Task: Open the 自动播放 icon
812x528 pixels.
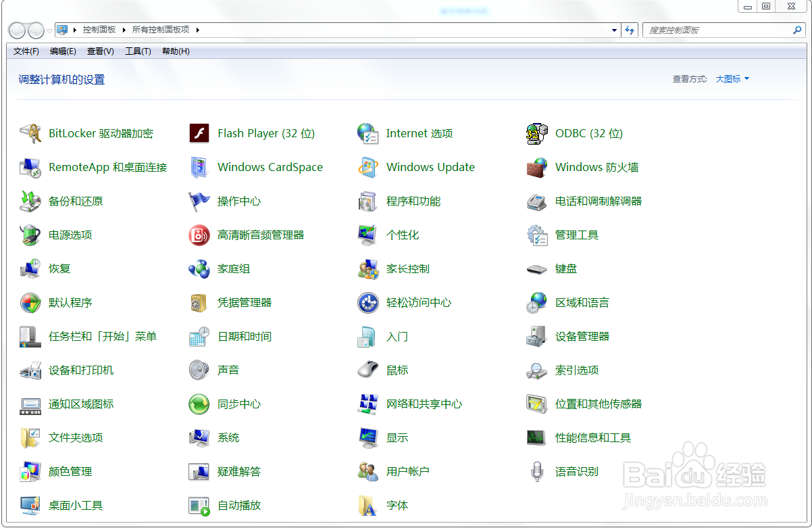Action: point(199,505)
